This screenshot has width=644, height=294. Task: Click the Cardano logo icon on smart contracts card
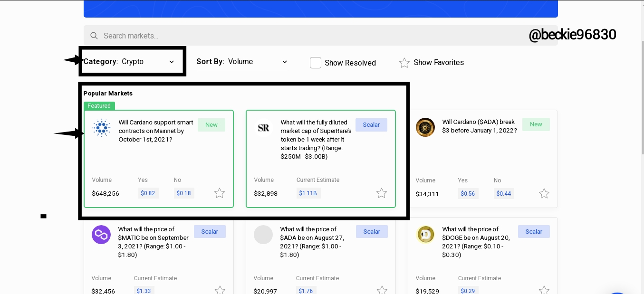tap(101, 128)
